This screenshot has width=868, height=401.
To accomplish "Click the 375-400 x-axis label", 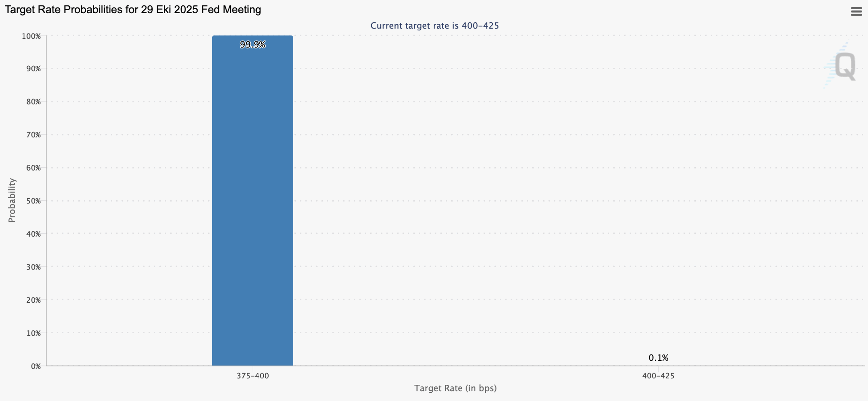I will 253,376.
